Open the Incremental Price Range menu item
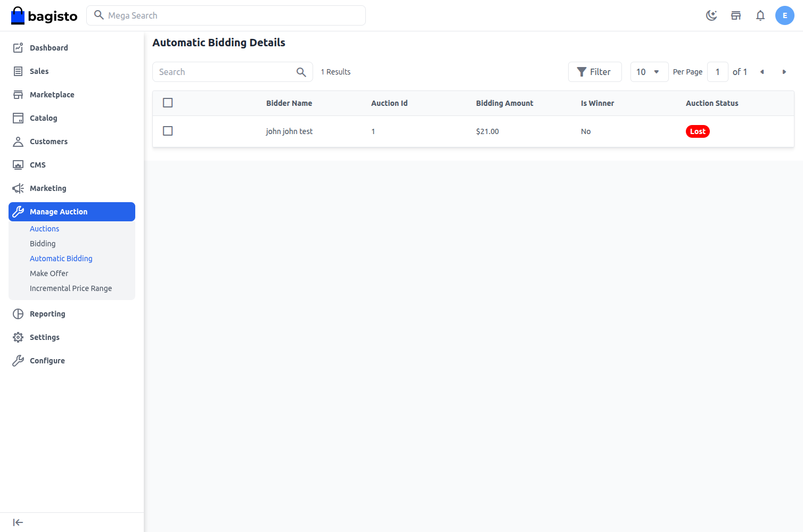 point(71,288)
